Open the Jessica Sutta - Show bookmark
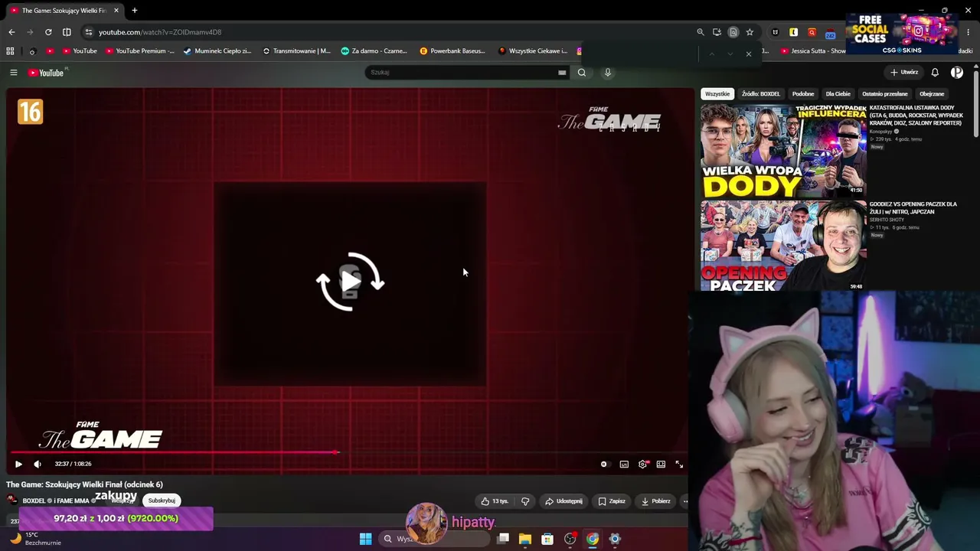Viewport: 980px width, 551px height. tap(813, 51)
